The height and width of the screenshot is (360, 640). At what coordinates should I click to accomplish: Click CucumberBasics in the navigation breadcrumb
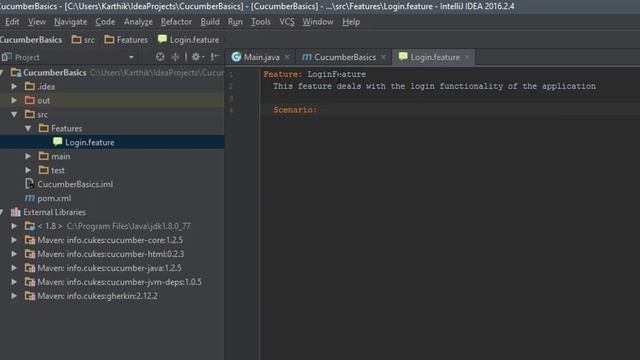pyautogui.click(x=31, y=40)
